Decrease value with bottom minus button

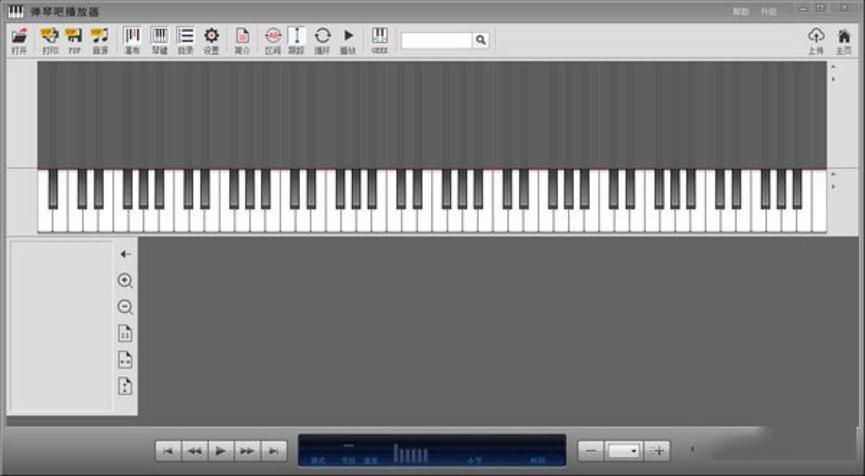pyautogui.click(x=591, y=451)
